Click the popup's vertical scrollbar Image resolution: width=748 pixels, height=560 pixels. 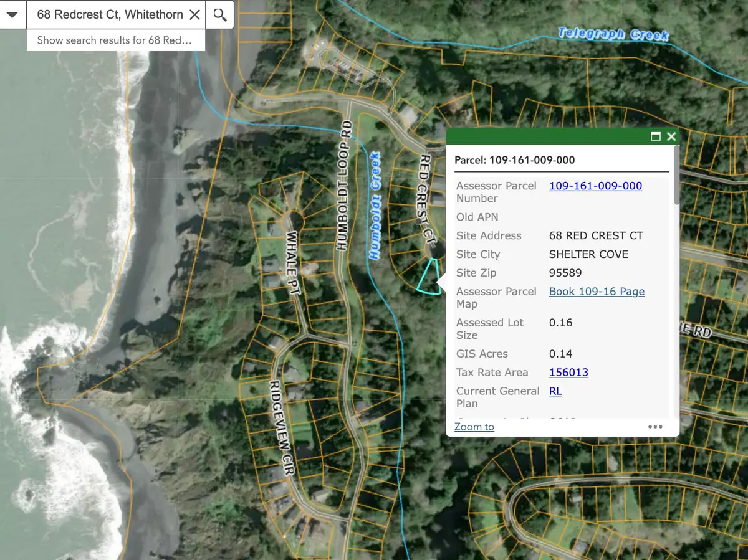(x=677, y=190)
